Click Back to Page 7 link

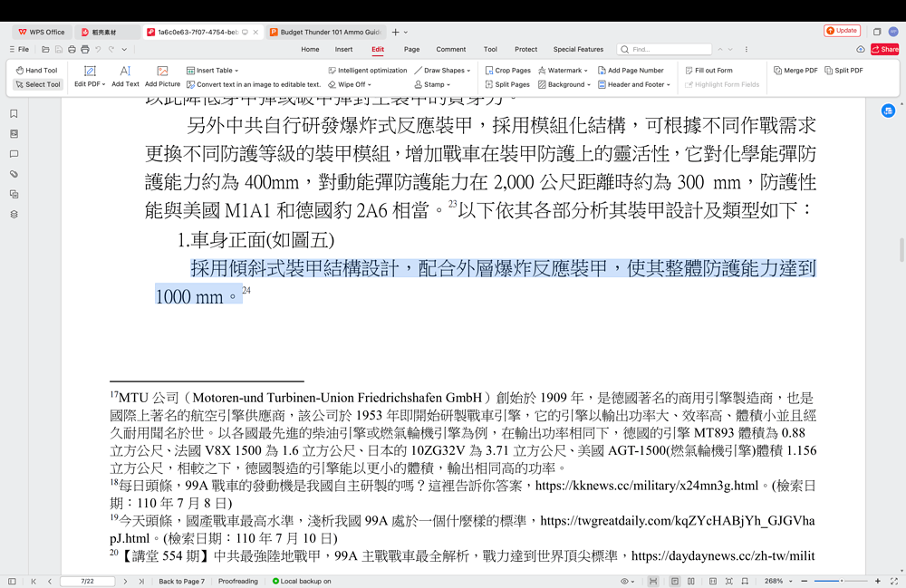click(x=181, y=581)
